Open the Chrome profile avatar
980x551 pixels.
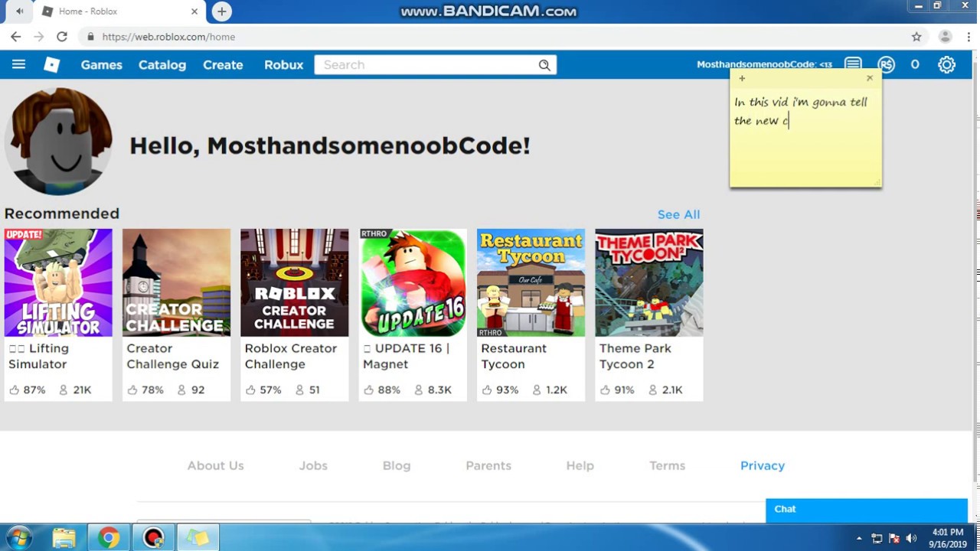(x=946, y=37)
